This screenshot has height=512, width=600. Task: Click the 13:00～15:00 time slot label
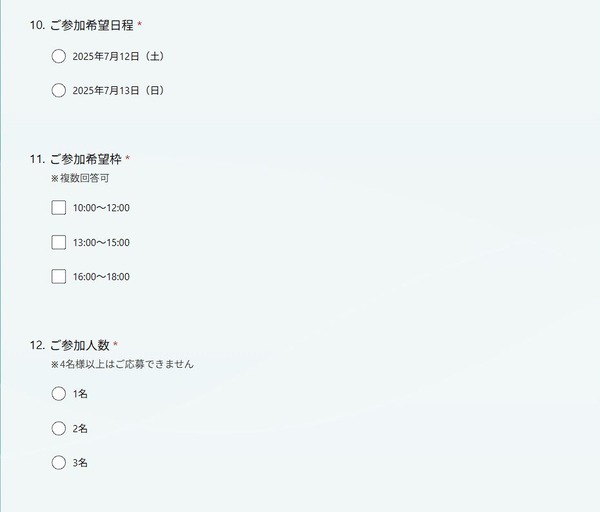coord(101,243)
